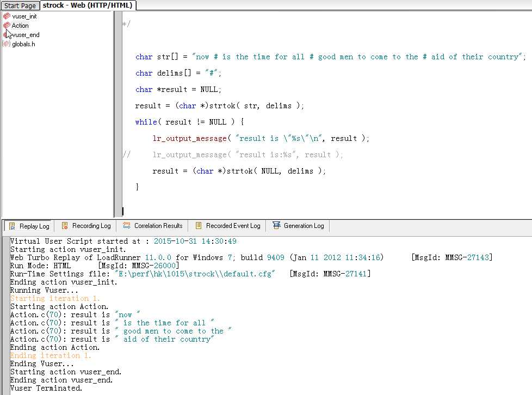Click the 'Web Turbo Replay of LoadRunner' line
Viewport: 532px width, 395px height.
(x=251, y=257)
